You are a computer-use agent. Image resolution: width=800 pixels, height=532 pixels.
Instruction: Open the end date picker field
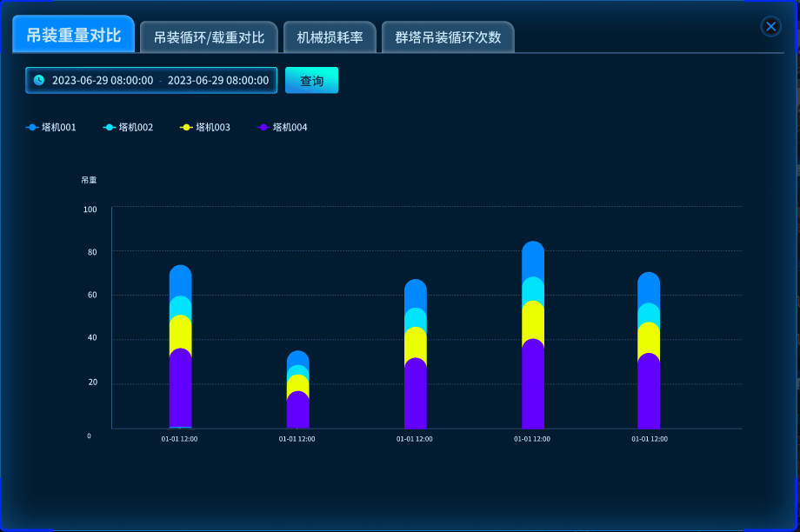pos(217,80)
